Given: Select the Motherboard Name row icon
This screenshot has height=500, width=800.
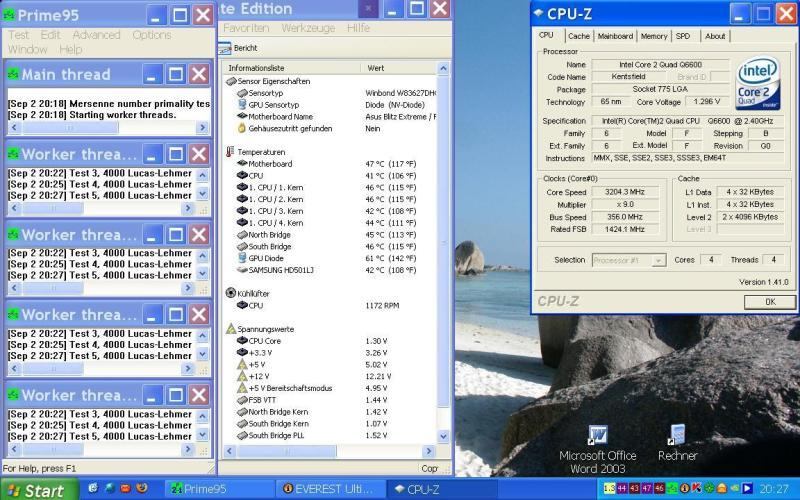Looking at the screenshot, I should (242, 116).
